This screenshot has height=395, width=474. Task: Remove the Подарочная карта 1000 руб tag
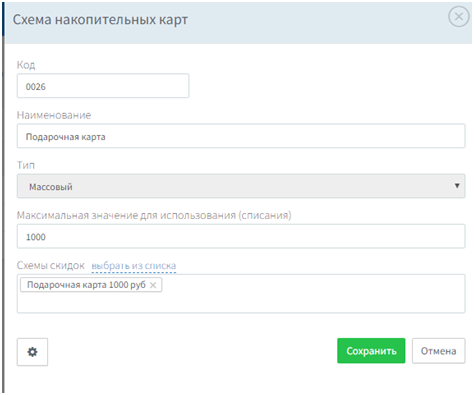153,285
